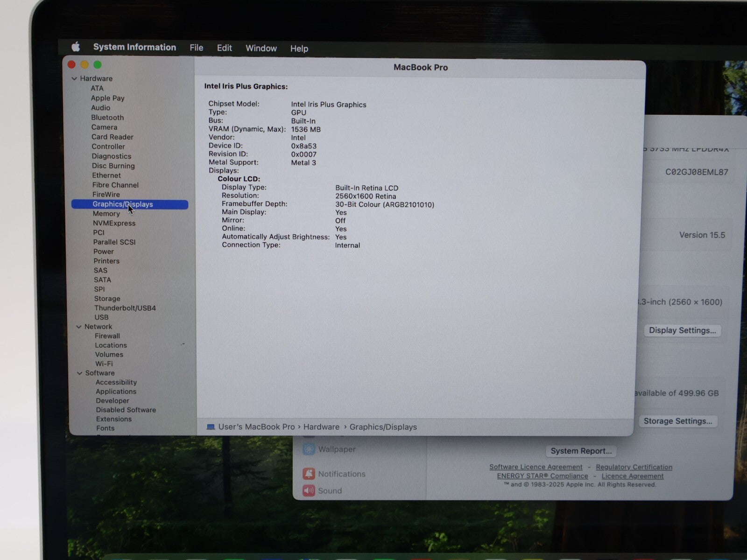This screenshot has width=747, height=560.
Task: Select Wi-Fi under Network
Action: tap(104, 364)
